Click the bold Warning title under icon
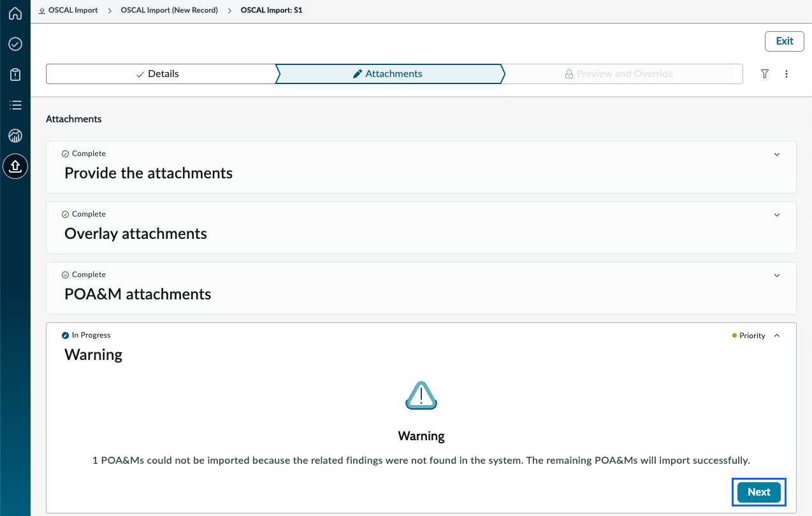 pos(421,436)
